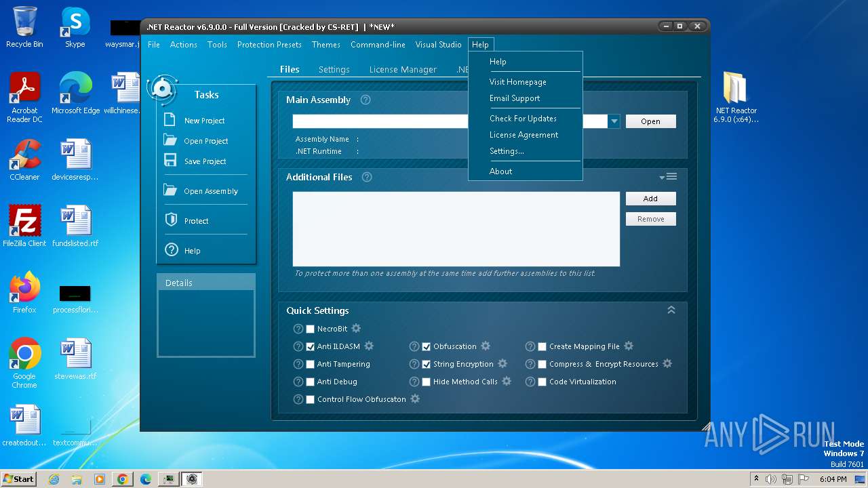Image resolution: width=868 pixels, height=488 pixels.
Task: Open Control Flow Obfuscation settings gear
Action: click(415, 399)
